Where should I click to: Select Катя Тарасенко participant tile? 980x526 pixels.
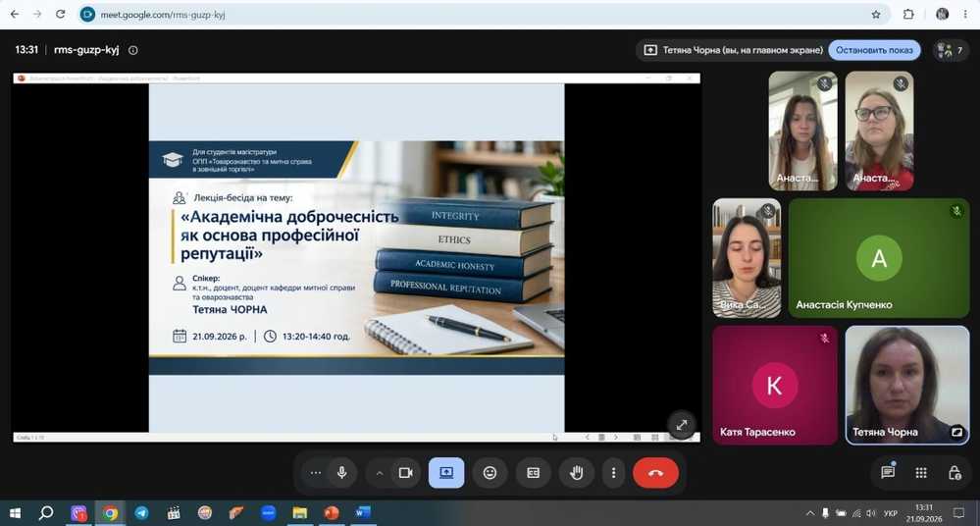coord(775,385)
